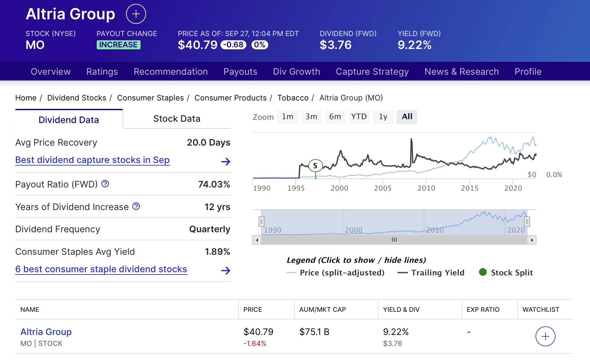The width and height of the screenshot is (590, 364).
Task: Grab the right range handle of chart navigator
Action: [x=527, y=221]
